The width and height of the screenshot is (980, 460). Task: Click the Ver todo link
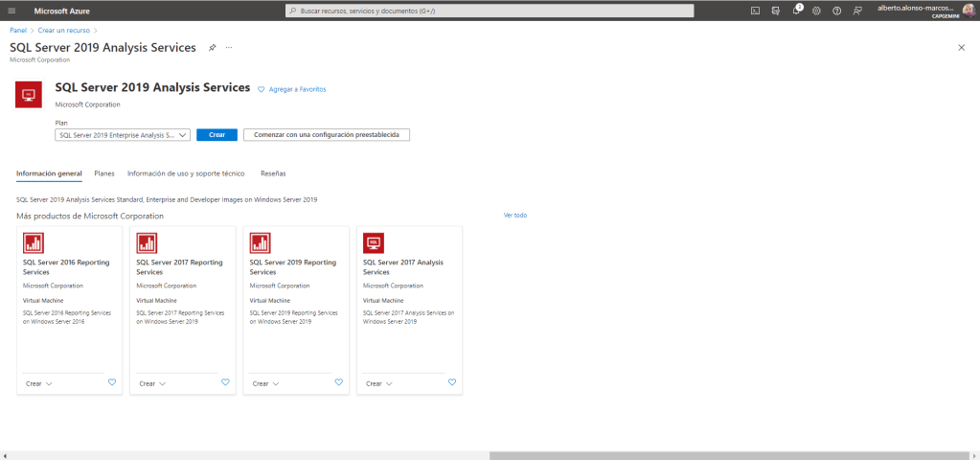pos(514,216)
